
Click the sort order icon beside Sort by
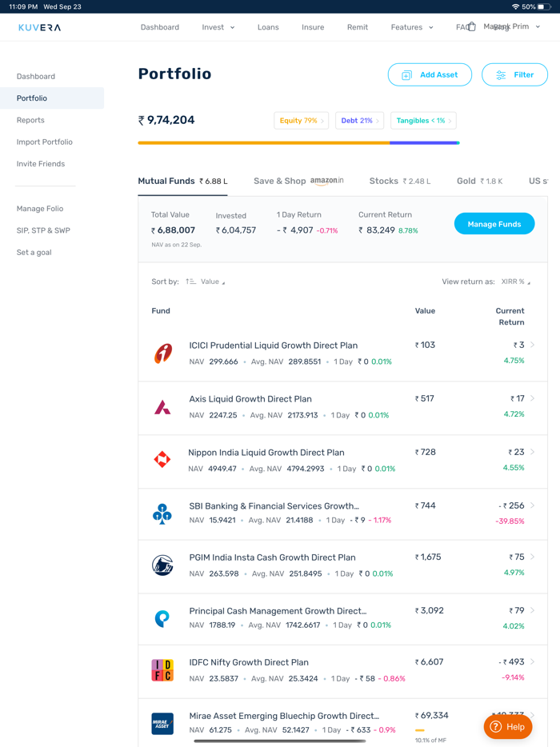point(190,282)
